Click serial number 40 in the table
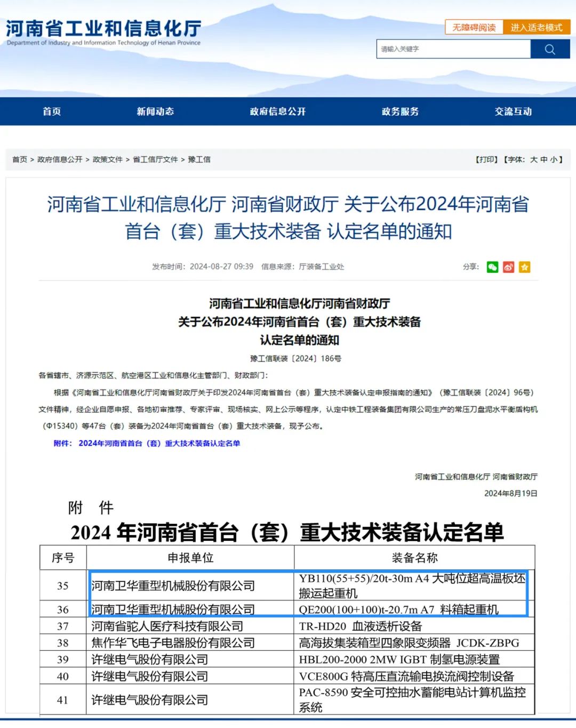The width and height of the screenshot is (576, 728). point(63,677)
